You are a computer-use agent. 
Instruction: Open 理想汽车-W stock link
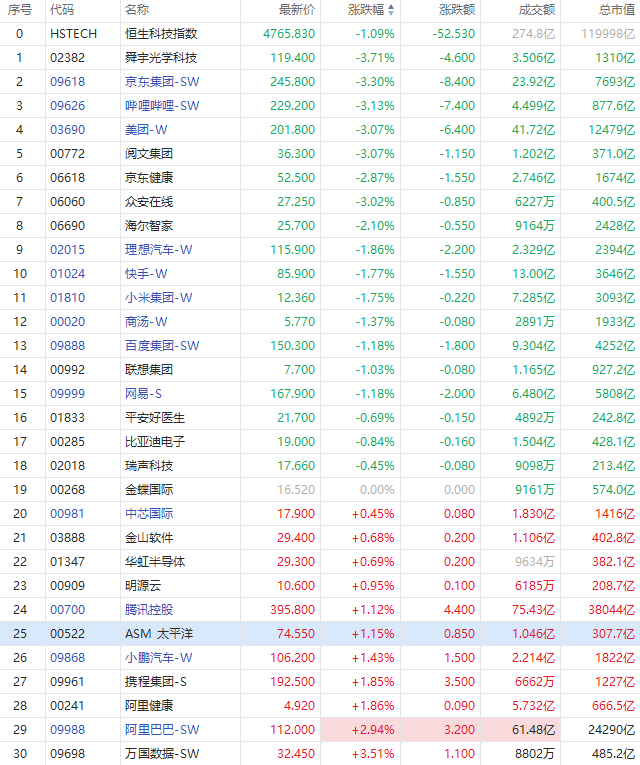[x=159, y=250]
